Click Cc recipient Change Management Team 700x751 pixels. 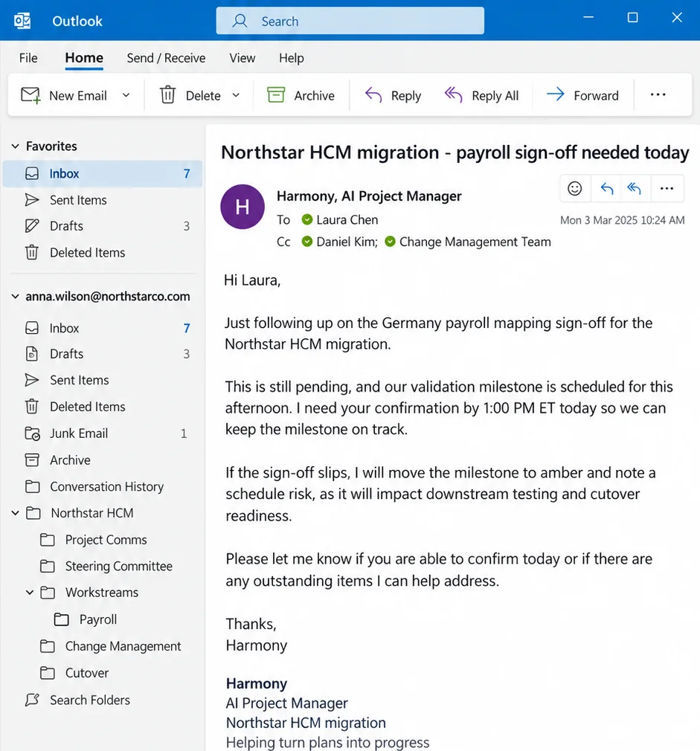pyautogui.click(x=475, y=242)
